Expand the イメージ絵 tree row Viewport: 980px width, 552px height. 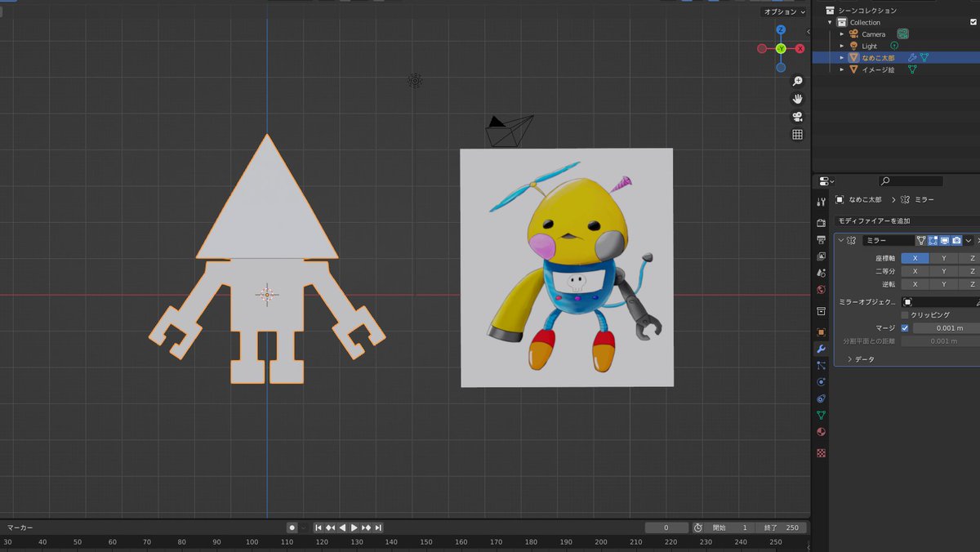842,69
